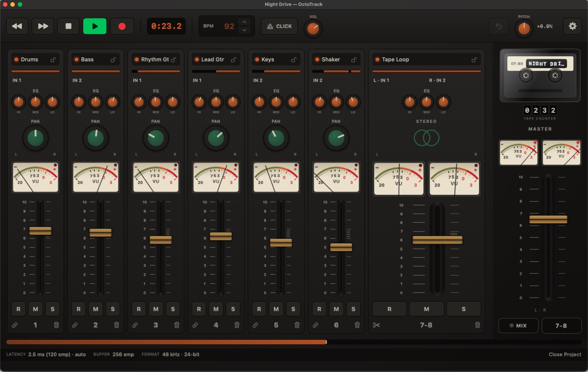This screenshot has width=588, height=372.
Task: Solo the Shaker track
Action: (x=353, y=309)
